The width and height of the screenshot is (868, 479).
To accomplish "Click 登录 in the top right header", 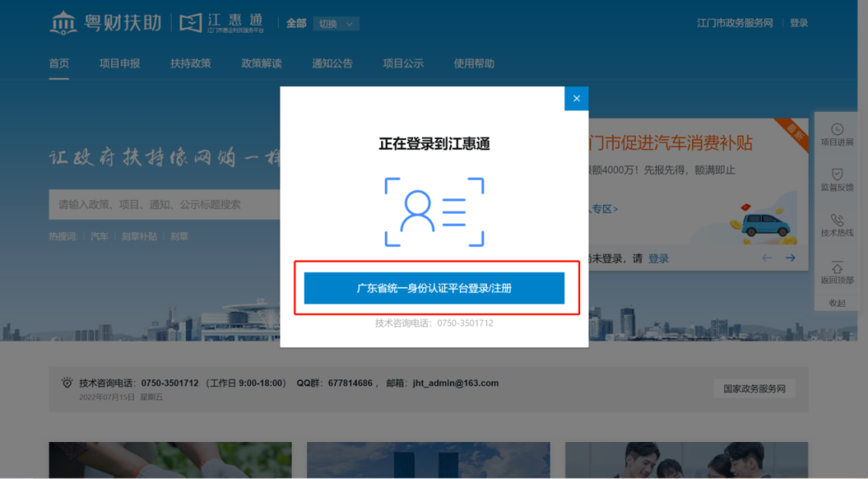I will (799, 23).
